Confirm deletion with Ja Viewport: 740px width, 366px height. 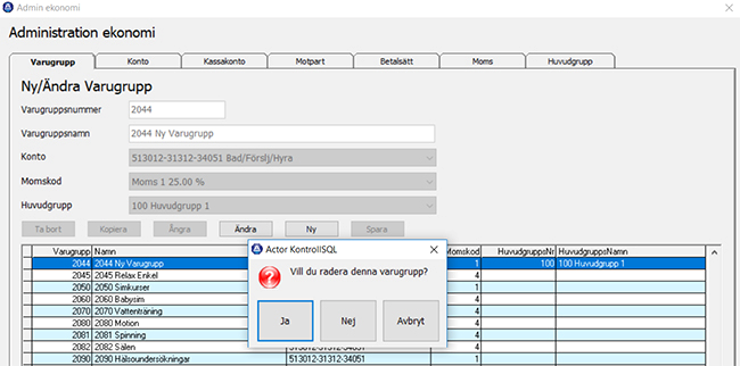[285, 321]
